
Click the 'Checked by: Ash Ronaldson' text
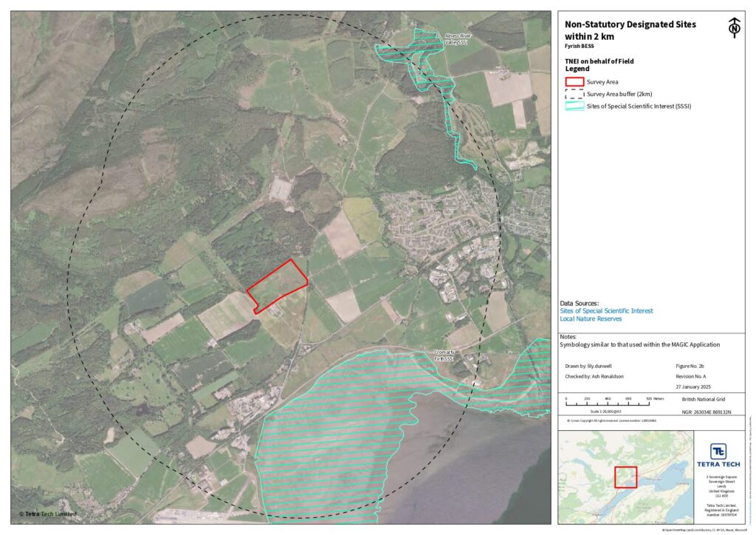click(595, 376)
